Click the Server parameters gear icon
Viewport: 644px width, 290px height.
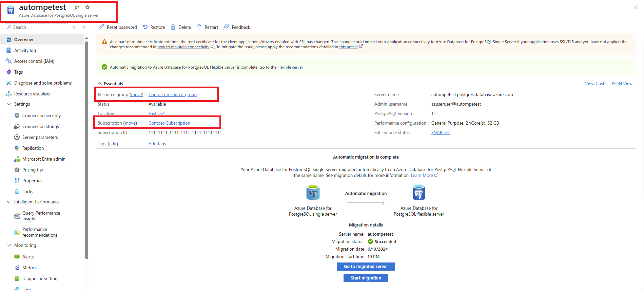point(17,137)
